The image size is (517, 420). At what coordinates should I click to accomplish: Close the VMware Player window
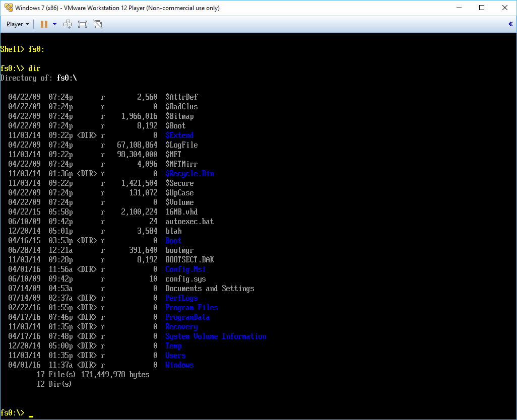pos(505,8)
